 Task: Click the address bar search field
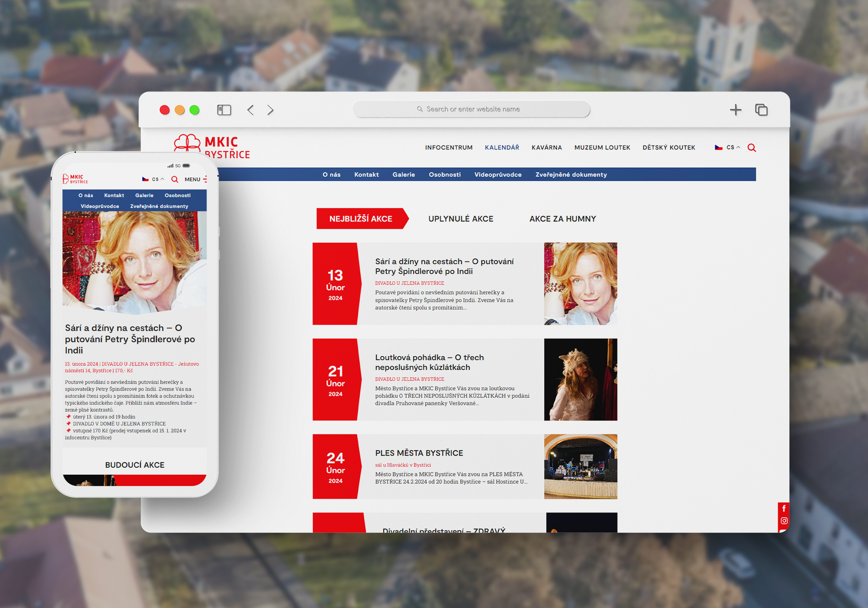coord(471,109)
